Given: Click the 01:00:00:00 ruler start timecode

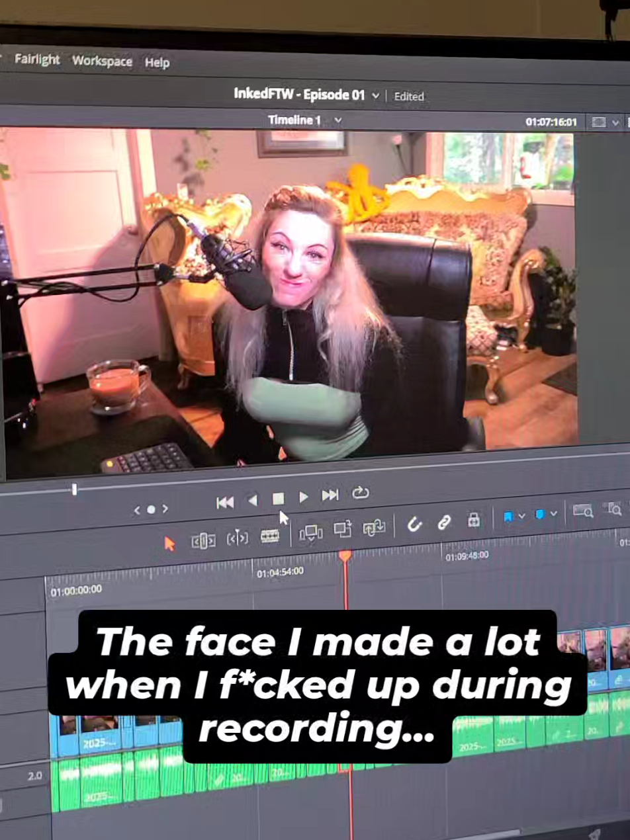Looking at the screenshot, I should [x=76, y=590].
